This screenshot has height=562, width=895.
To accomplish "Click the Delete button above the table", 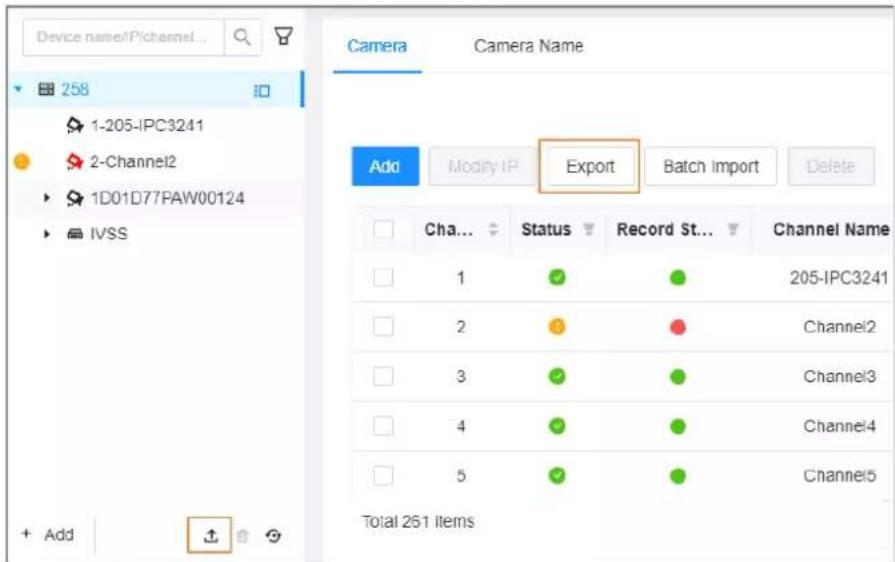I will (x=831, y=167).
